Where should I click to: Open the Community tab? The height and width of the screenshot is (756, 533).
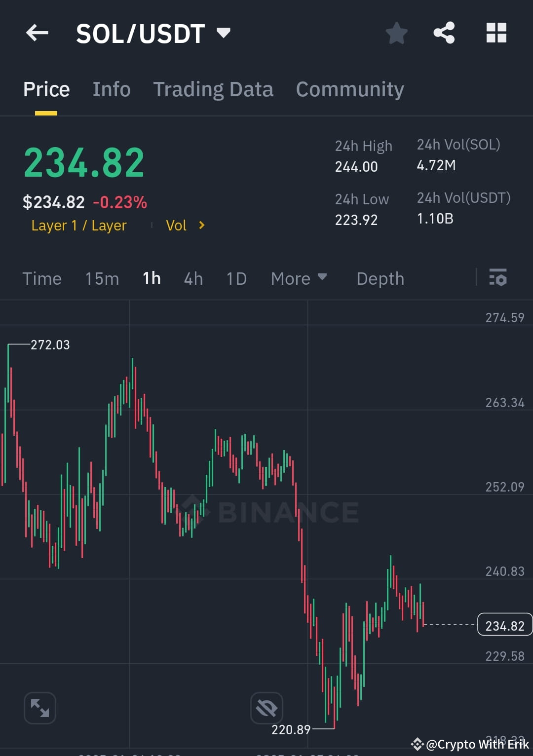click(x=349, y=89)
